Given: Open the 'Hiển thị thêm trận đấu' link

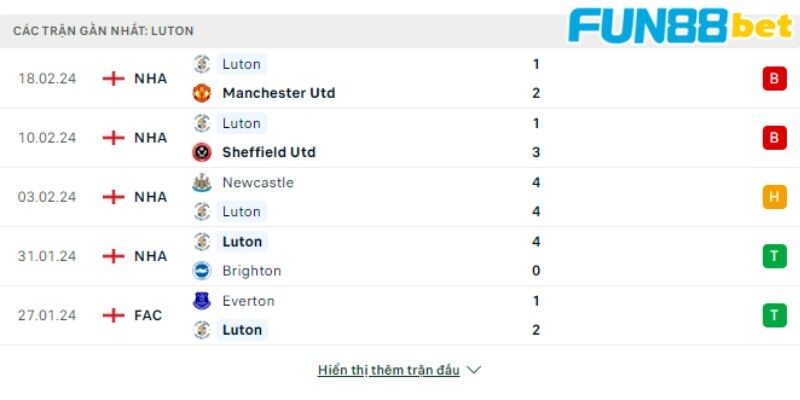Looking at the screenshot, I should (388, 370).
